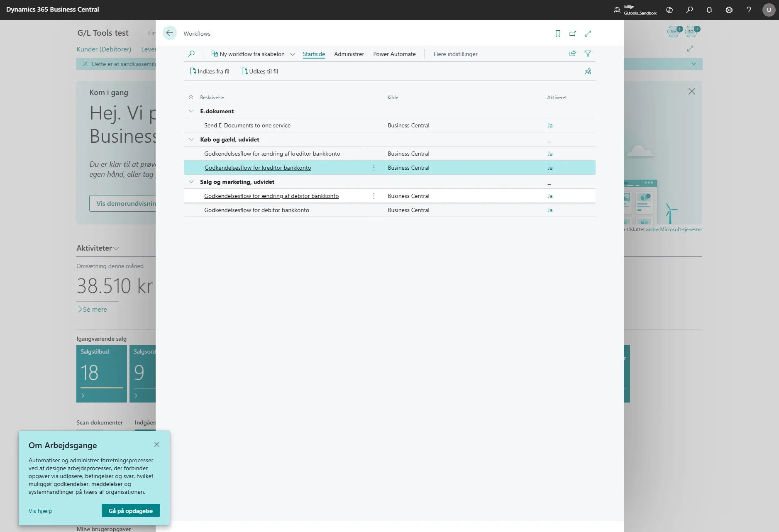Click the bookmark icon in the Workflows header

coord(558,34)
